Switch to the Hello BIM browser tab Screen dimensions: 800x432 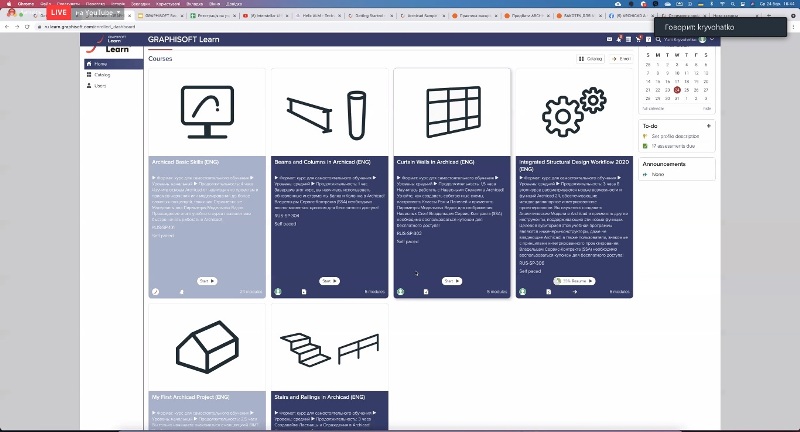[316, 16]
